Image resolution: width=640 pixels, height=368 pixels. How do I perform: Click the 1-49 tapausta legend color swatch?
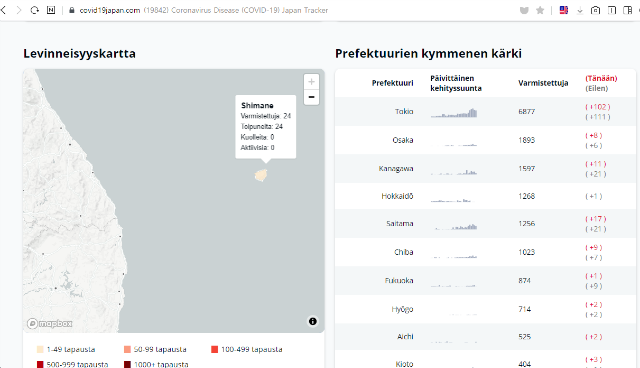pyautogui.click(x=40, y=349)
